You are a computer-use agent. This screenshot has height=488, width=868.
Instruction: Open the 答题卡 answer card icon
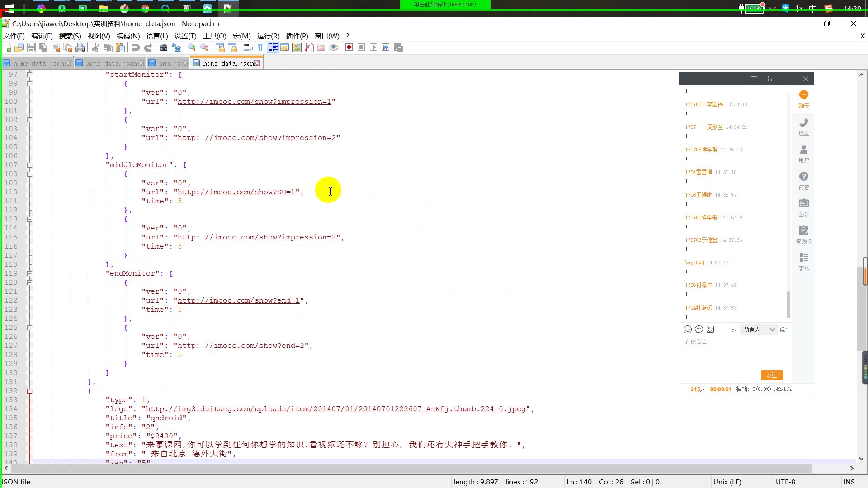tap(803, 235)
